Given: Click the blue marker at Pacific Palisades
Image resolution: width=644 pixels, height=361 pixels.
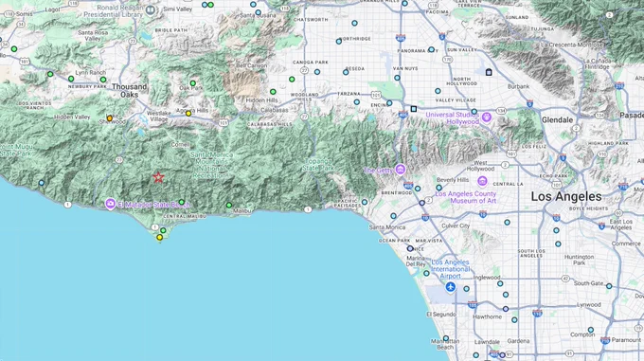Looking at the screenshot, I should click(x=365, y=202).
